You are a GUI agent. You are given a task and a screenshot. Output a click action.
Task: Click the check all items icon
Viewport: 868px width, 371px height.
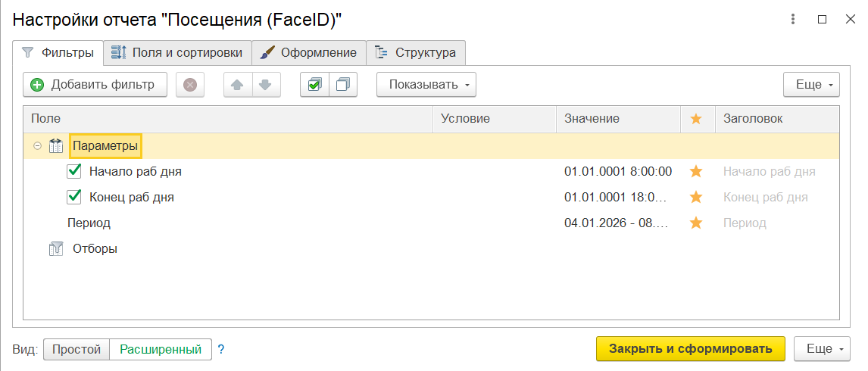(314, 85)
